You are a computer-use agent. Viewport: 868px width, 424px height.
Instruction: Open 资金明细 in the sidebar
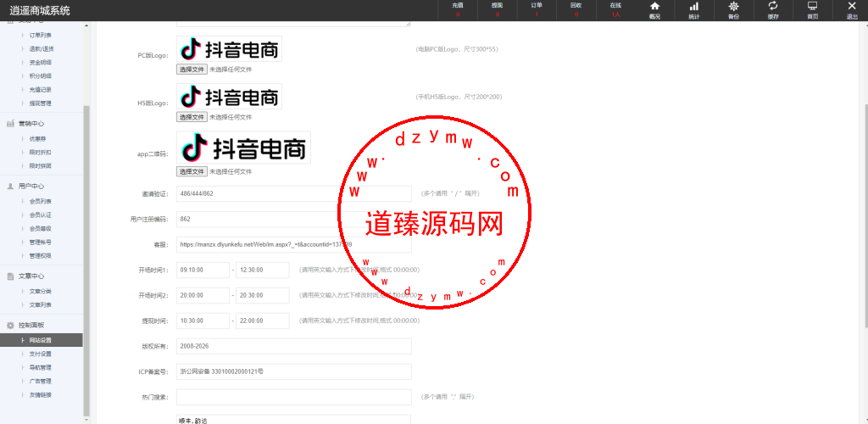(41, 63)
